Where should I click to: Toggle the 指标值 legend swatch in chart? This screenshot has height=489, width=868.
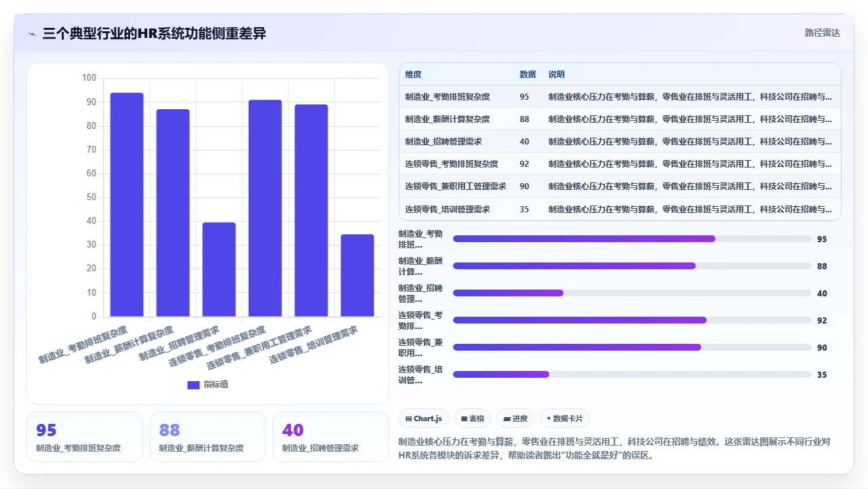tap(193, 385)
